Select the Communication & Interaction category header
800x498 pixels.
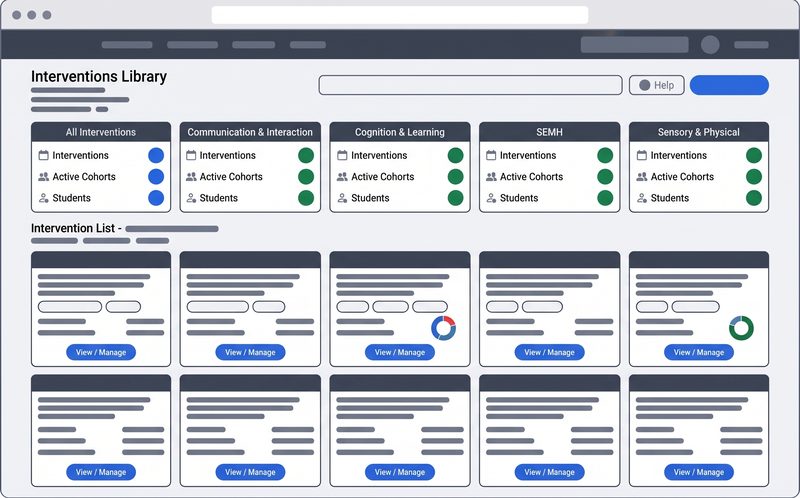click(x=250, y=132)
